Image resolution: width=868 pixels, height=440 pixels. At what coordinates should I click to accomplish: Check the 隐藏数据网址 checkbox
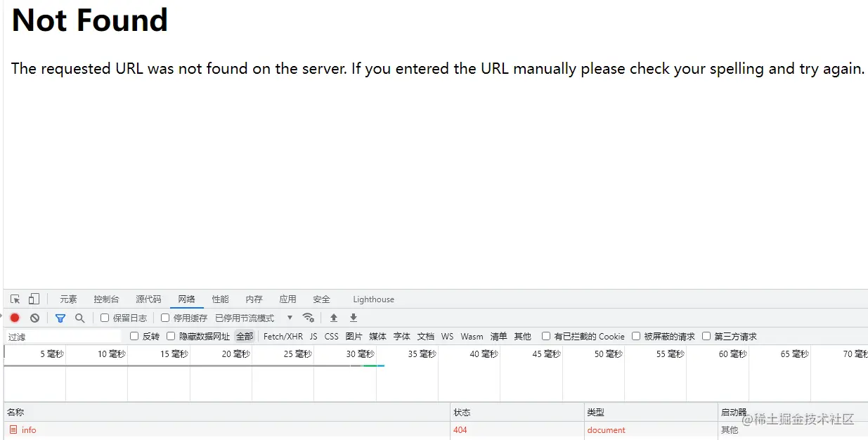click(x=171, y=336)
